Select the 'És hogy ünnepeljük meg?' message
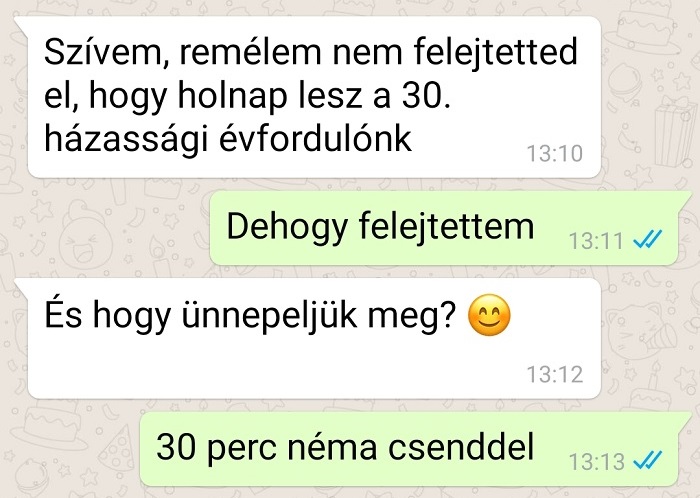Screen dimensions: 700x498 point(314,338)
